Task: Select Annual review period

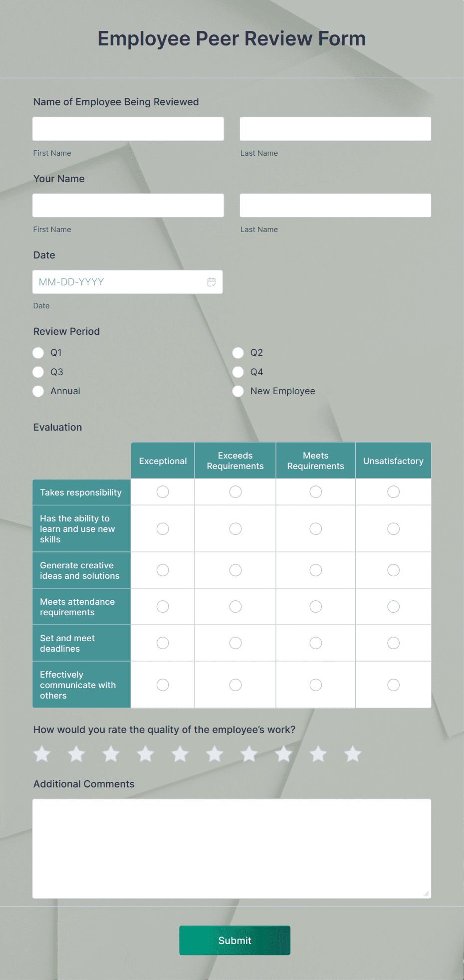Action: (38, 391)
